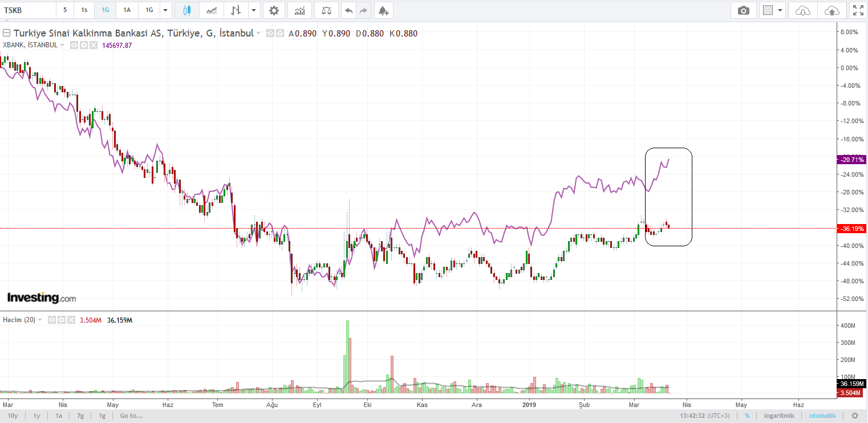Toggle otomatik auto scale mode
Viewport: 868px width, 423px height.
coord(822,416)
